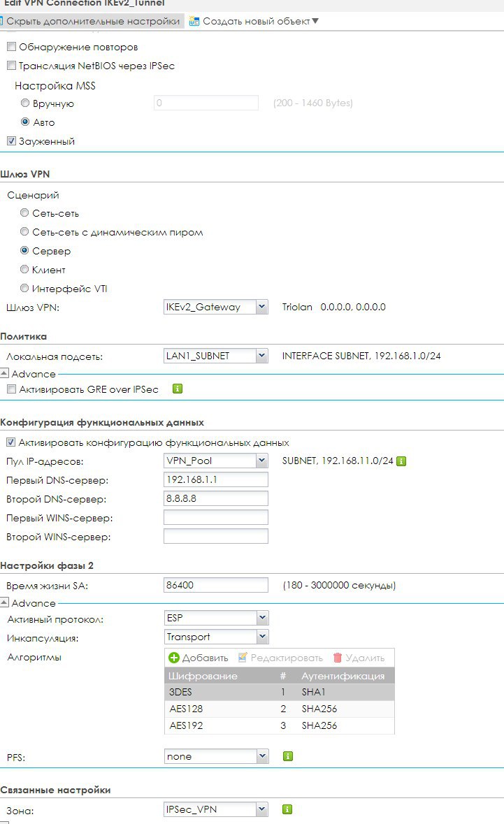Enable Трансляция NetBIOS через IPSec checkbox
This screenshot has width=504, height=824.
pos(12,66)
